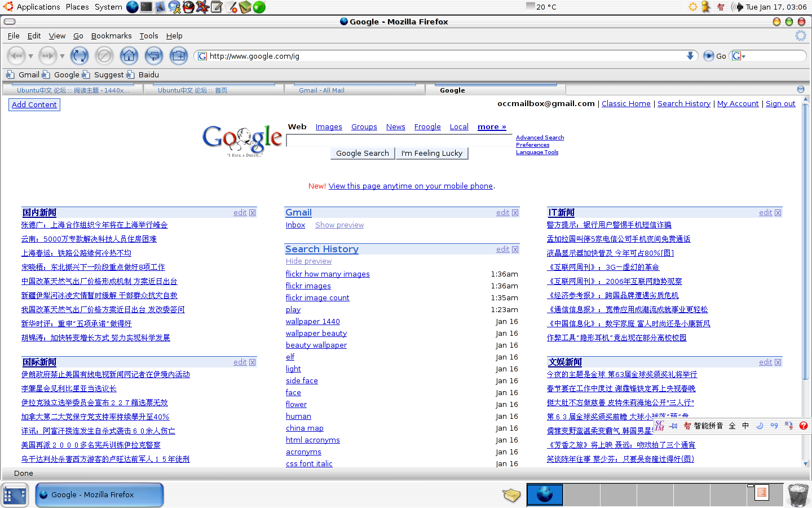Toggle the 中 Chinese mode on input bar
Screen dimensions: 812x508
pos(745,426)
